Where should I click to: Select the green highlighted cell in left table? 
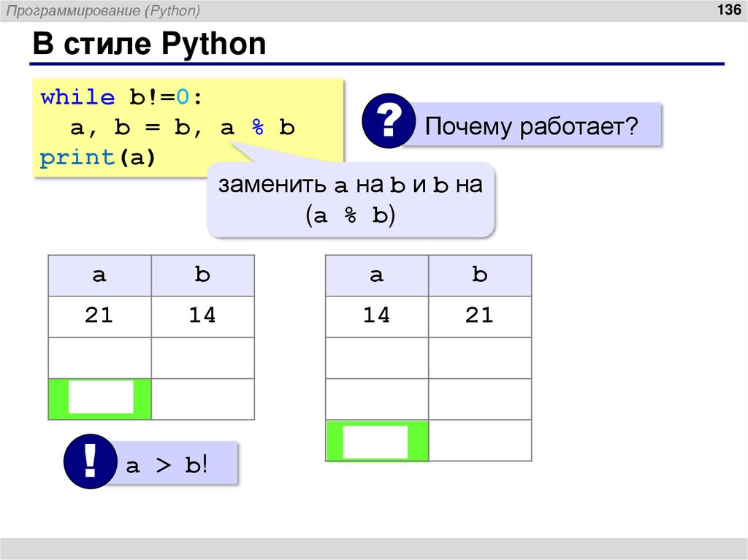pyautogui.click(x=99, y=399)
